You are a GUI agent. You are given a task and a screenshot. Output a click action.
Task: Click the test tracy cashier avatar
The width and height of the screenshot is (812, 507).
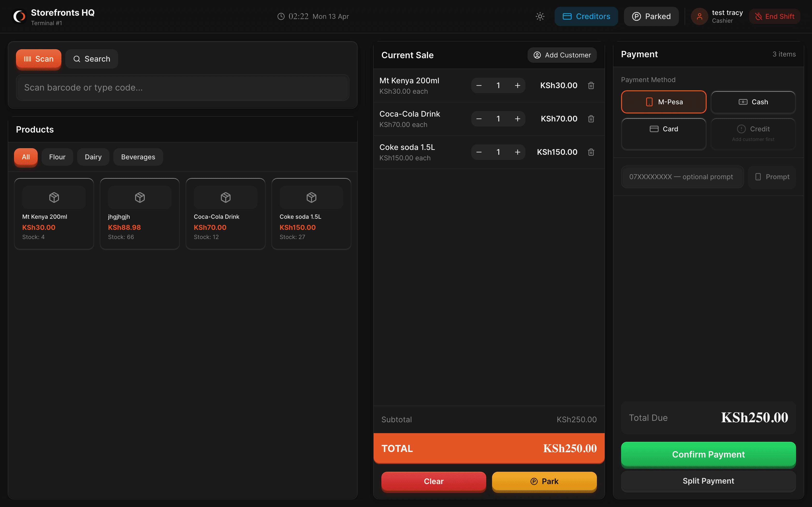(699, 16)
